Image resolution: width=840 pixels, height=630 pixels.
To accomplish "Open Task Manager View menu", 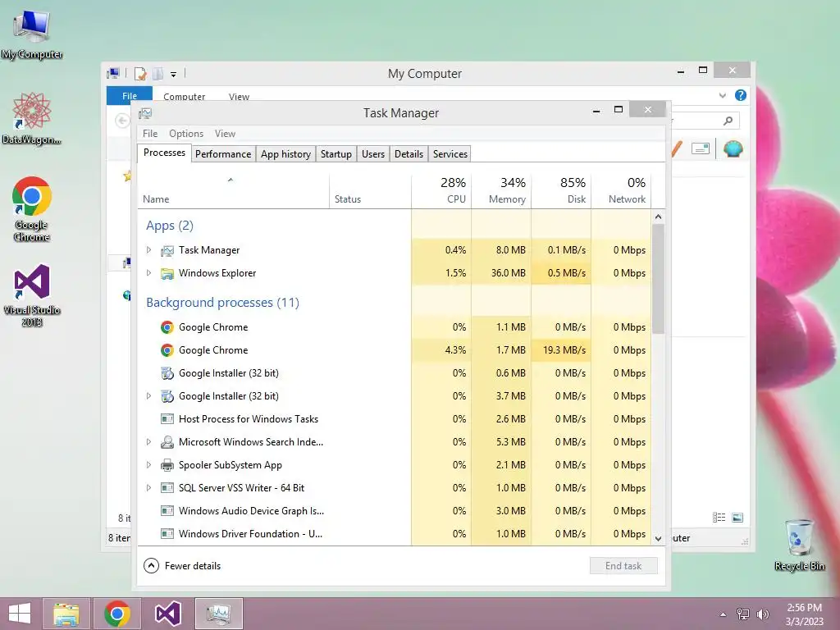I will [x=225, y=134].
